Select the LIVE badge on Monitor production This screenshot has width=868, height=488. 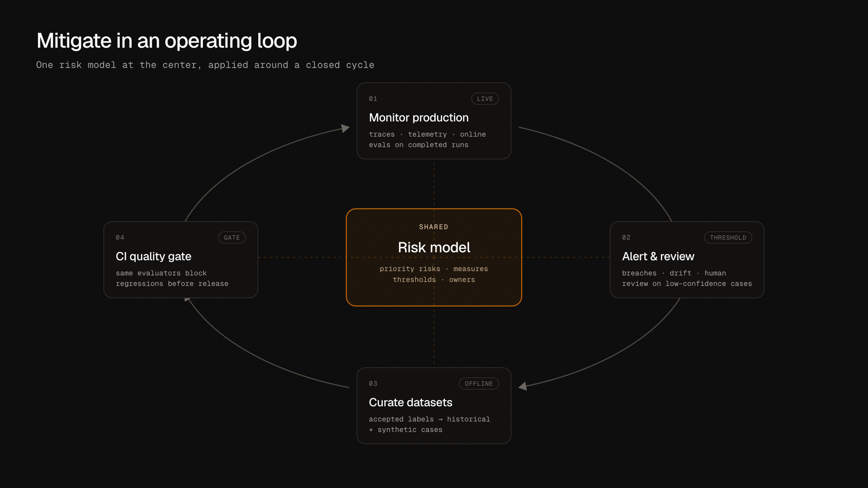(x=485, y=99)
